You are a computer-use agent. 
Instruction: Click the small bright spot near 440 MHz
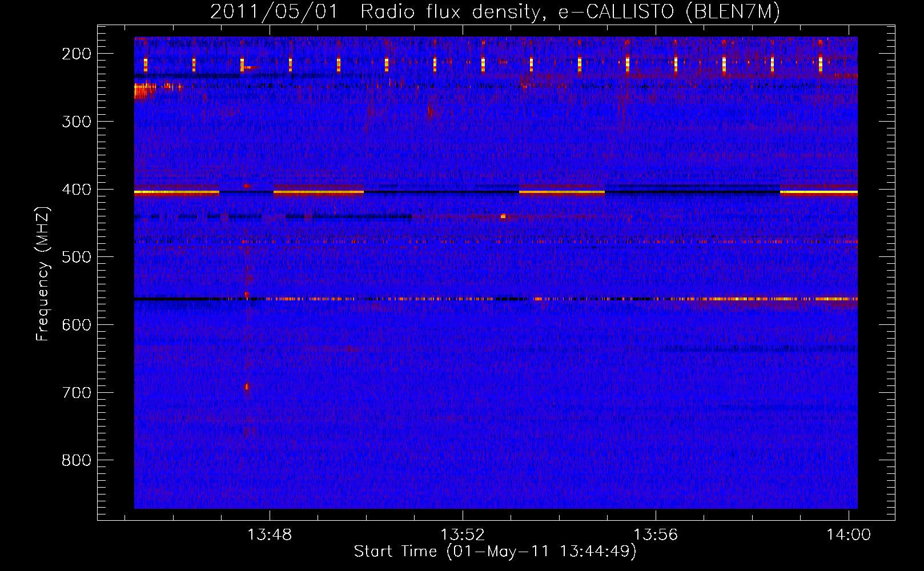pos(503,216)
